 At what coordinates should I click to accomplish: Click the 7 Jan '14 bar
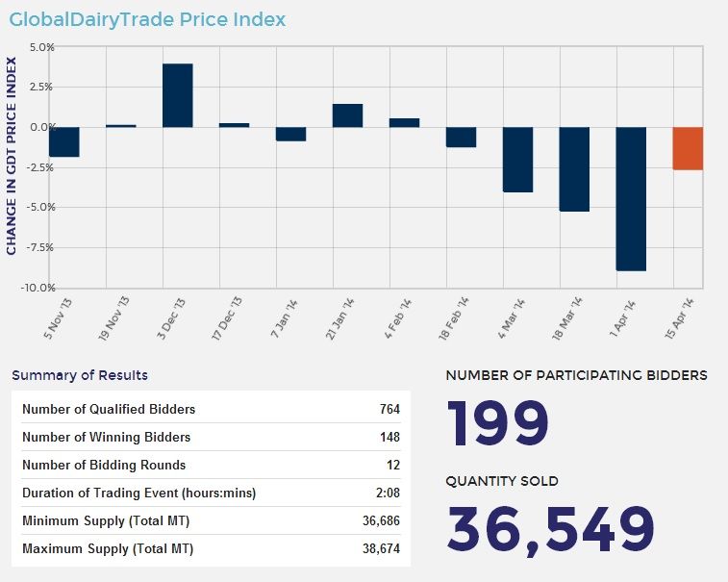(x=290, y=134)
